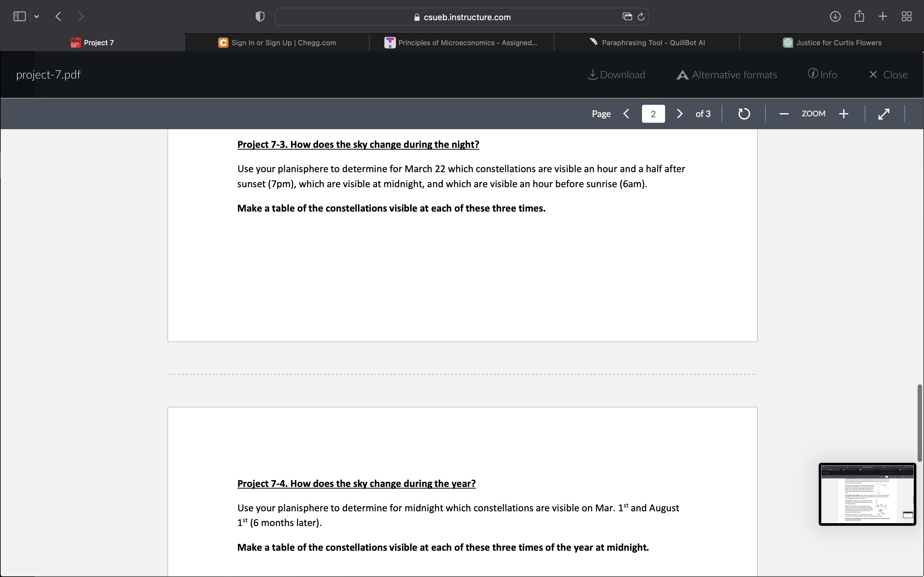Open the privacy report shield icon
Screen dimensions: 924x577
tap(260, 16)
